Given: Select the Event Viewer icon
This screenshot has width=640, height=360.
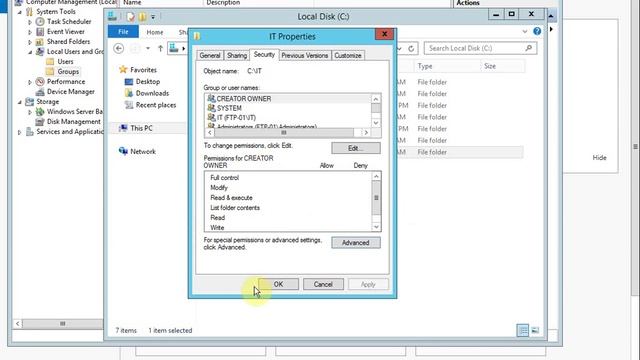Looking at the screenshot, I should (40, 31).
